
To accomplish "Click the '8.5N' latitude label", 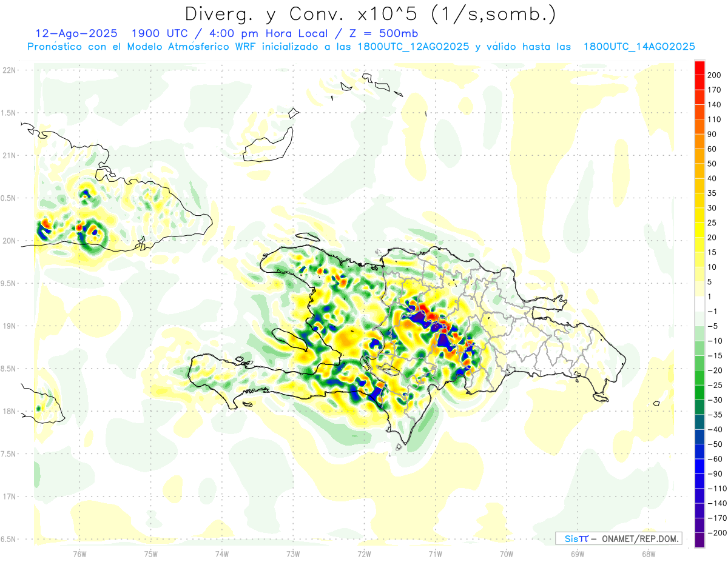I will [8, 369].
